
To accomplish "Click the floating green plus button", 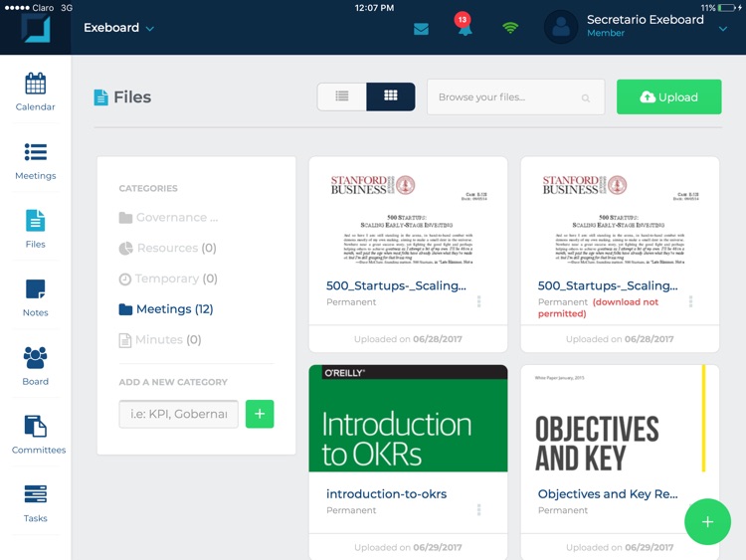I will (707, 521).
